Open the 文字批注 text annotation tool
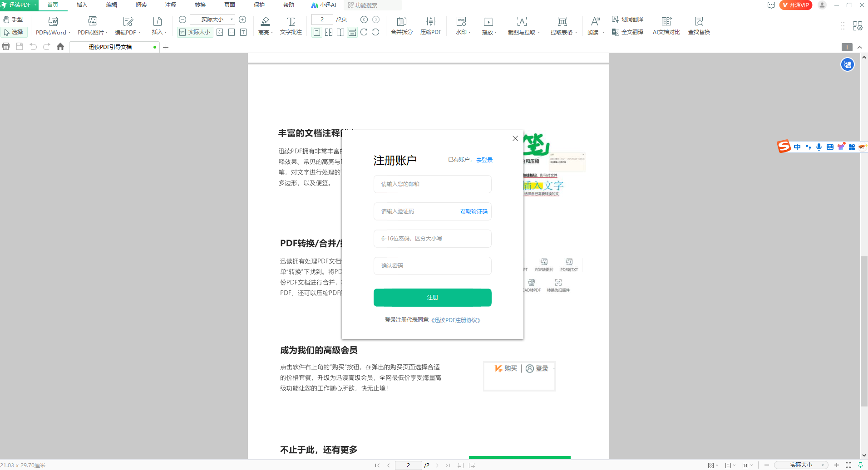Viewport: 868px width, 470px height. tap(291, 25)
